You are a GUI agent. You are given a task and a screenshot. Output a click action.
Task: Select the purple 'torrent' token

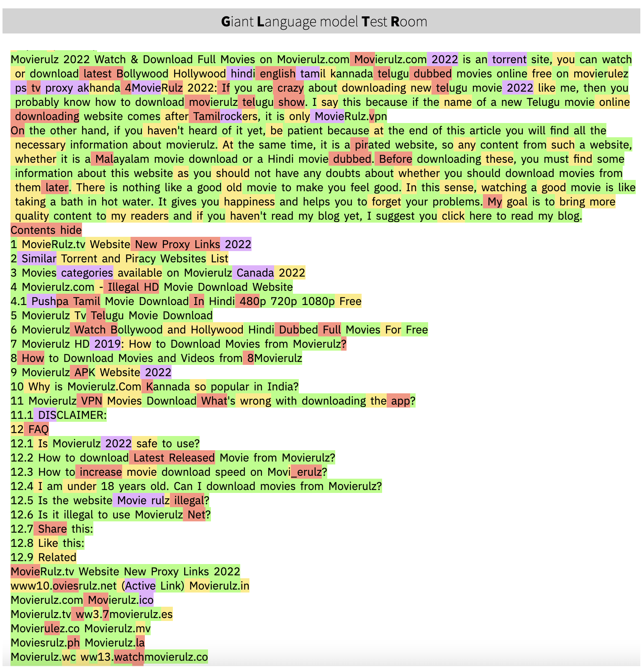pyautogui.click(x=509, y=59)
